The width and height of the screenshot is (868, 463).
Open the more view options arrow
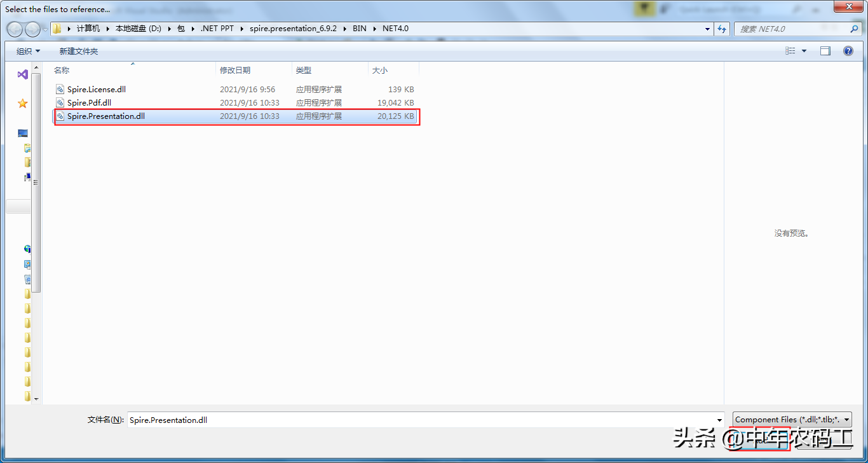(804, 51)
